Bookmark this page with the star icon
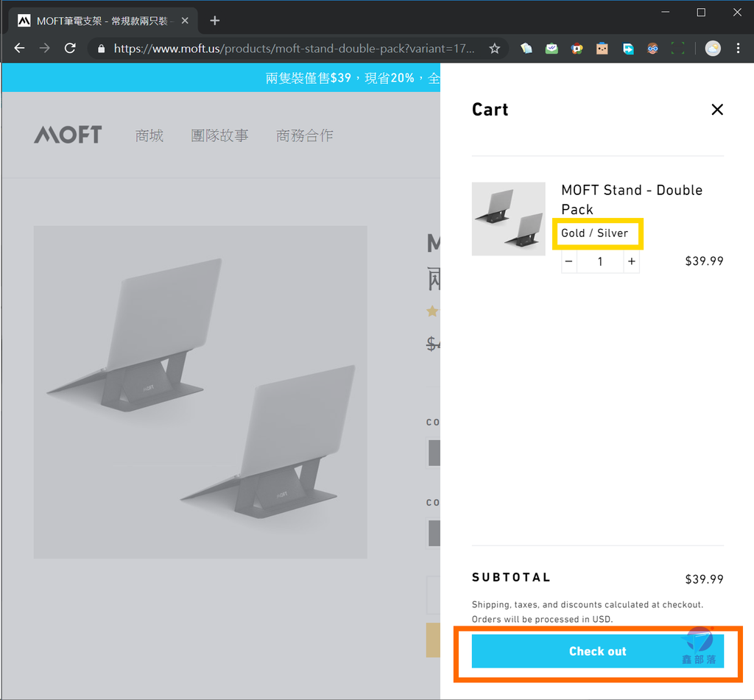Screen dimensions: 754x700 (494, 49)
